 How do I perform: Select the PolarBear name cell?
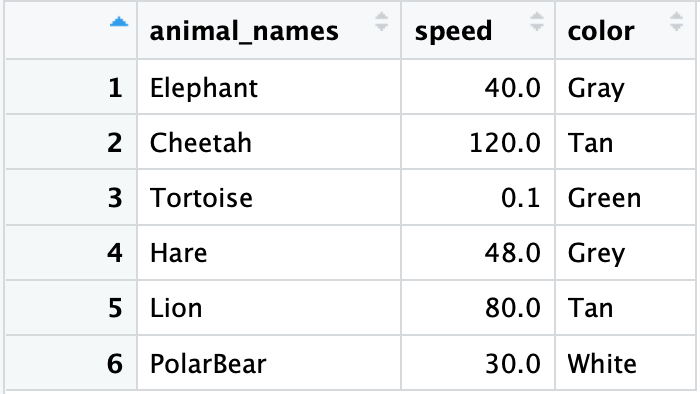[x=269, y=363]
